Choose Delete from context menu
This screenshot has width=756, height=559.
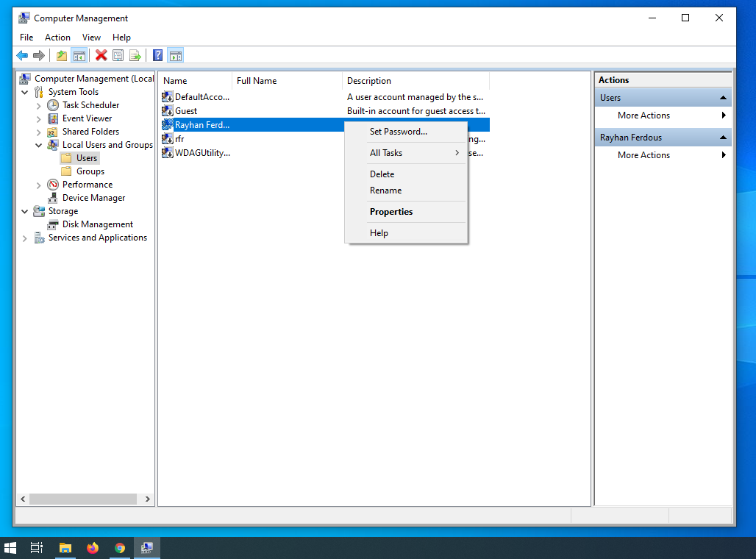click(x=406, y=174)
